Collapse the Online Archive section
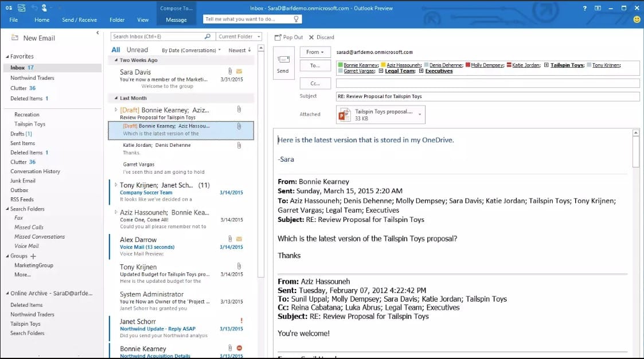This screenshot has width=644, height=359. [7, 293]
